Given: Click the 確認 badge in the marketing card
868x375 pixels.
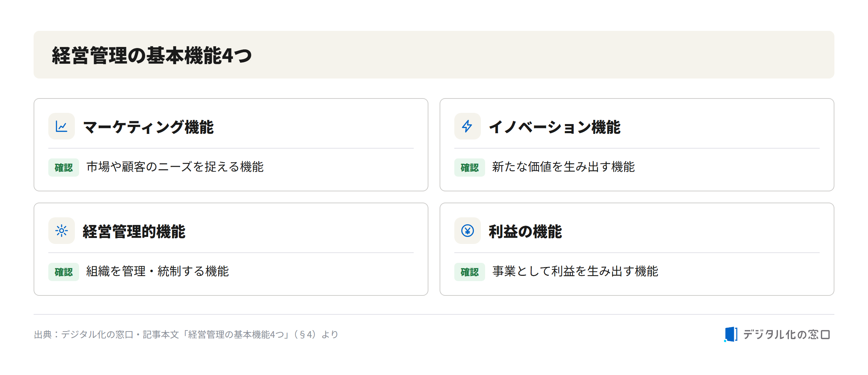Looking at the screenshot, I should [64, 168].
